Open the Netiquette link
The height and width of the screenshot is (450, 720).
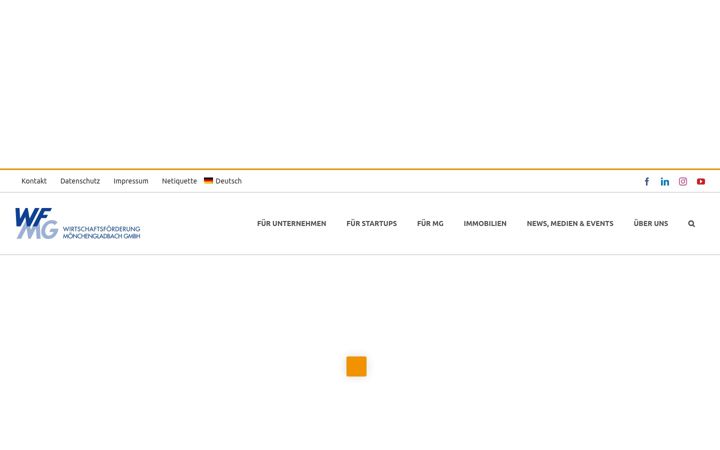click(x=179, y=181)
